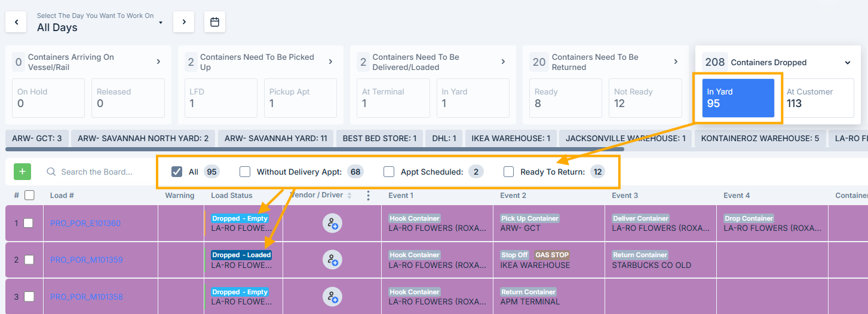Open the All Days dropdown

(x=100, y=22)
